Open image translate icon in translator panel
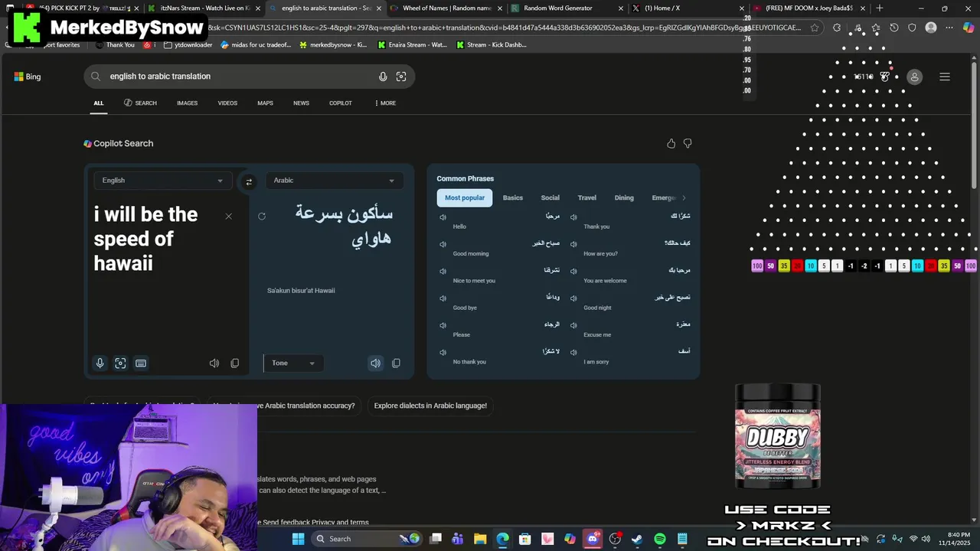 click(120, 364)
